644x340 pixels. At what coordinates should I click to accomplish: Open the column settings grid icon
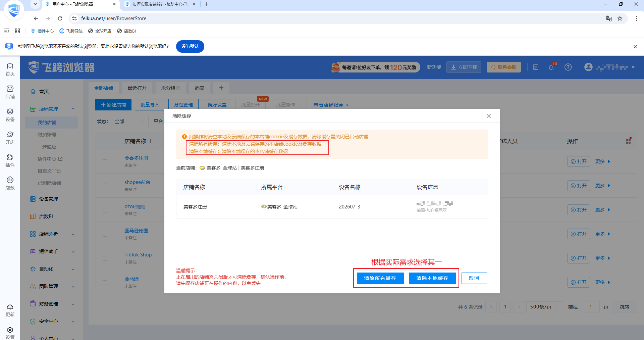tap(628, 141)
